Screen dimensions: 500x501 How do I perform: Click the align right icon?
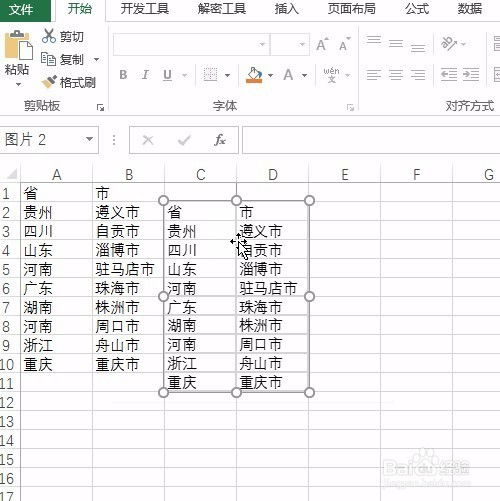pos(418,74)
